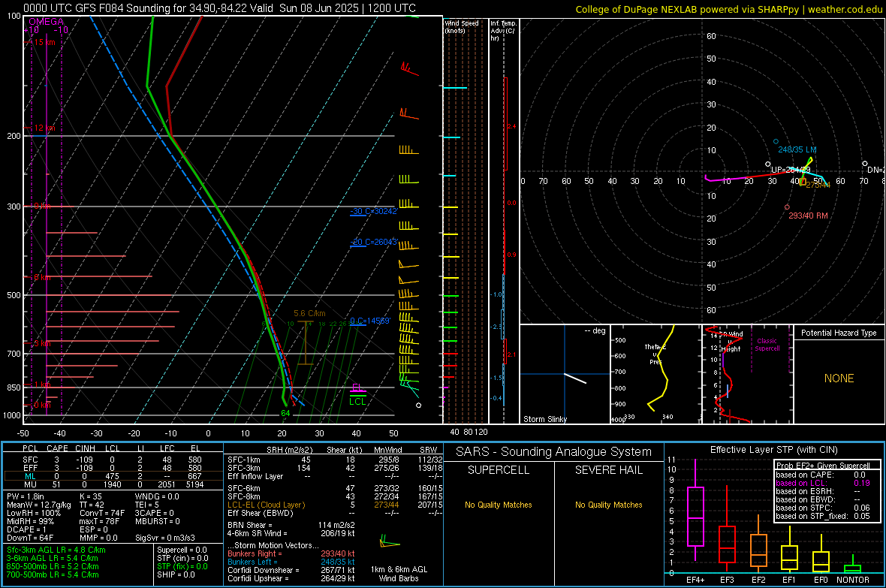Click the Storm Slinky panel label
This screenshot has width=886, height=588.
[544, 419]
